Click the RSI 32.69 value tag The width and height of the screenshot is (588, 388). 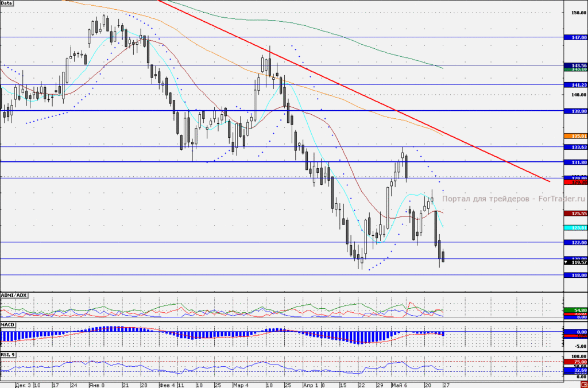[575, 370]
